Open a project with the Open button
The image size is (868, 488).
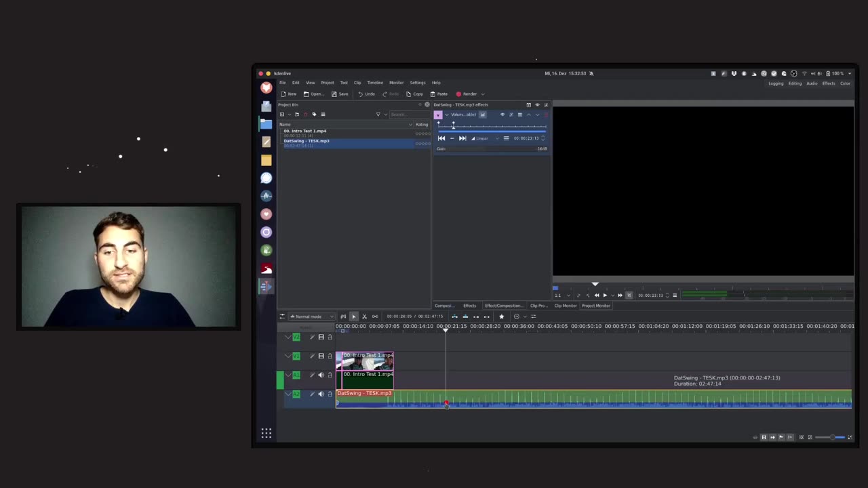pos(313,94)
